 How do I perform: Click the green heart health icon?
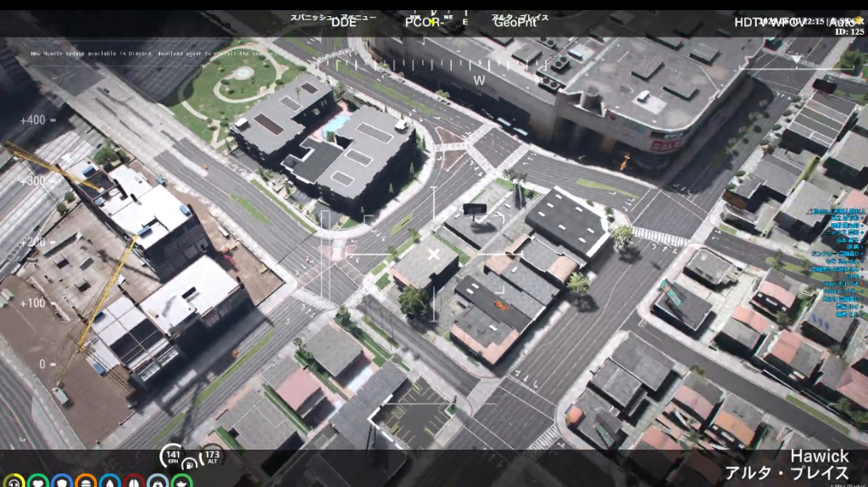click(x=38, y=482)
